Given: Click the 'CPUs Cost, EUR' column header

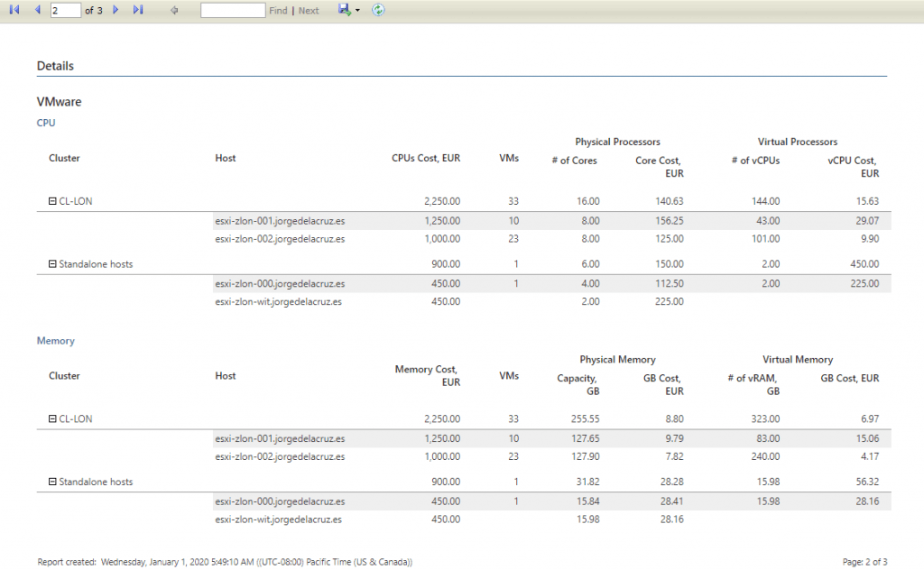Looking at the screenshot, I should [x=426, y=158].
